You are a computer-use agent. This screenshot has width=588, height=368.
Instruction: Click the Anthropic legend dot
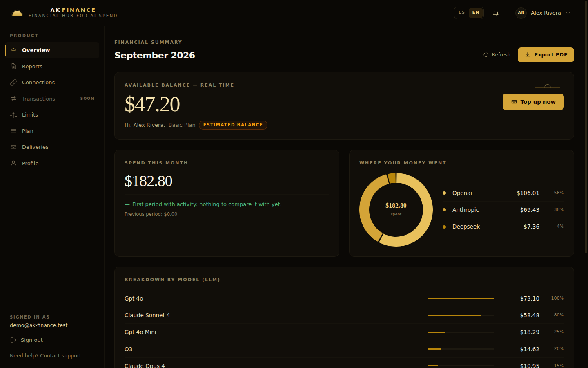pyautogui.click(x=444, y=210)
